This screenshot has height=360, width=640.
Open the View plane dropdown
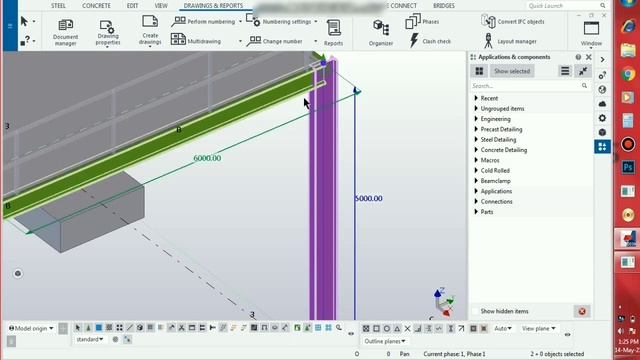(x=538, y=329)
